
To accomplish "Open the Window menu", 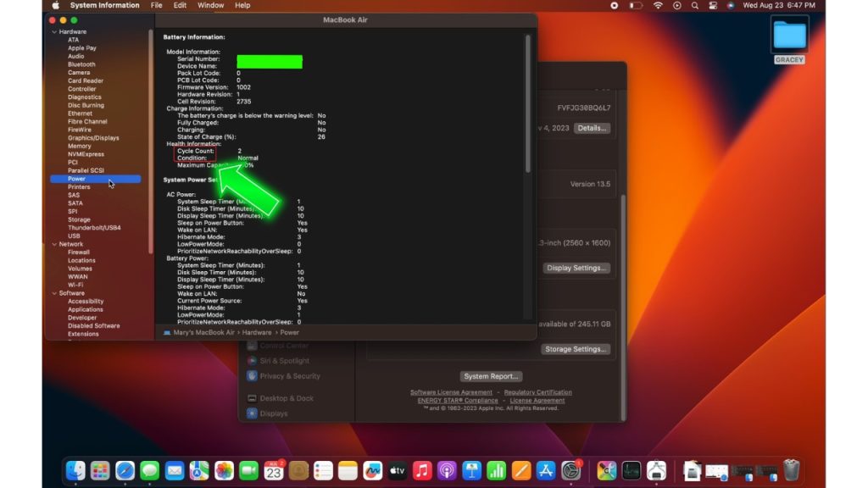I will click(x=210, y=6).
